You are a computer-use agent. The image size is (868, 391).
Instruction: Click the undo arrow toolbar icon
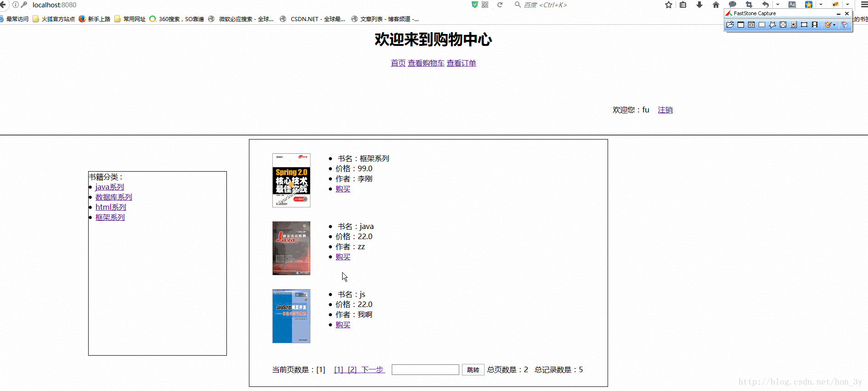(766, 5)
